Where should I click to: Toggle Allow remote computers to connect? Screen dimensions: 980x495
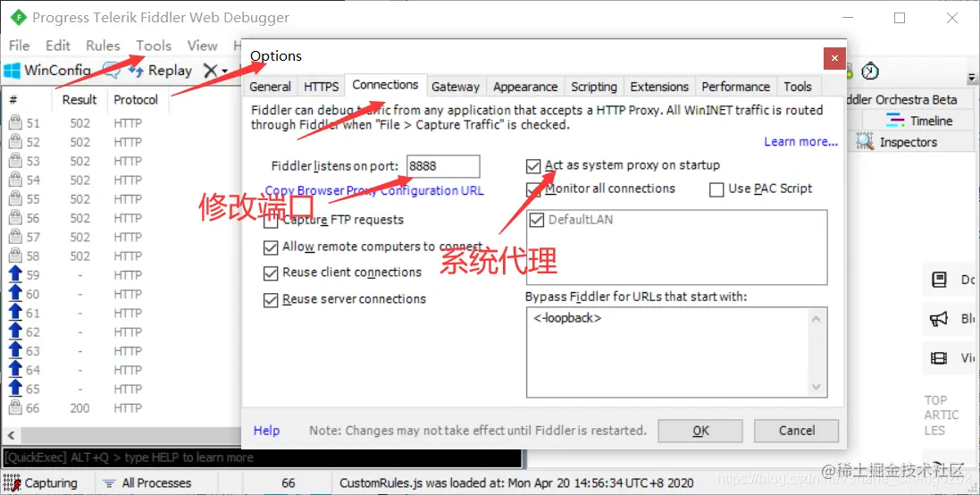[271, 248]
